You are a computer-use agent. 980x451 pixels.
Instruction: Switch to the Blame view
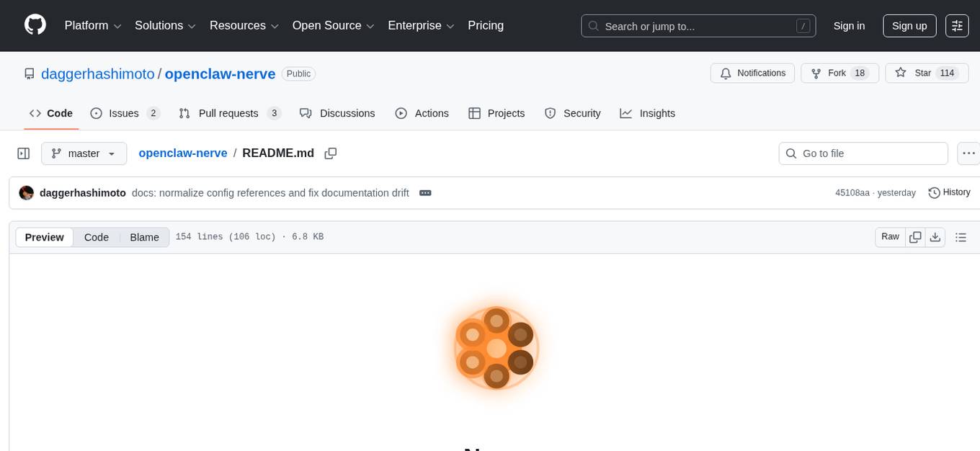click(144, 236)
